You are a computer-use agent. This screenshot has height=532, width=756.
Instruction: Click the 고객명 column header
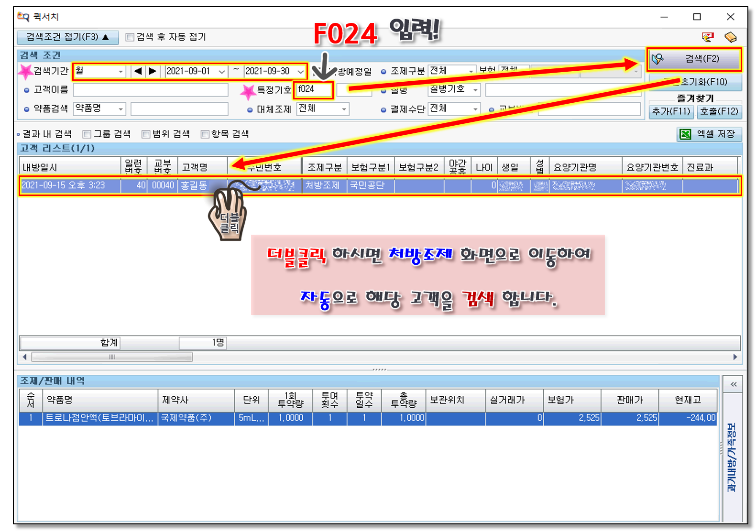[x=202, y=167]
